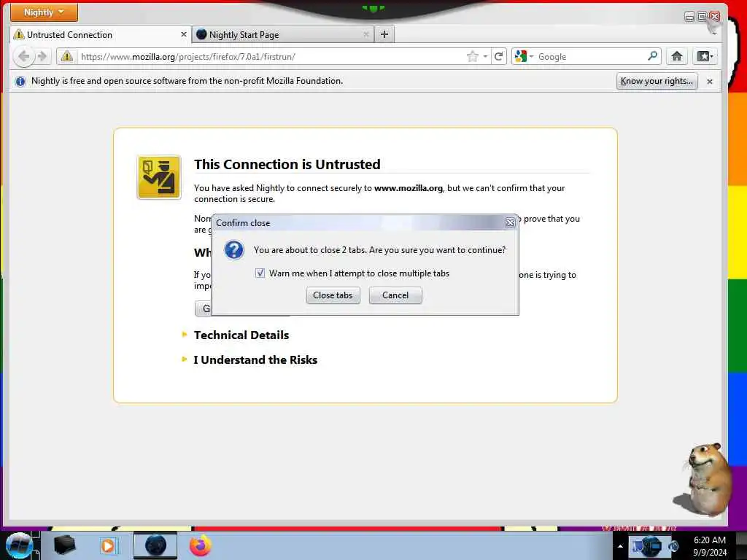Switch to the Nightly Start Page tab
The height and width of the screenshot is (560, 747).
point(283,34)
